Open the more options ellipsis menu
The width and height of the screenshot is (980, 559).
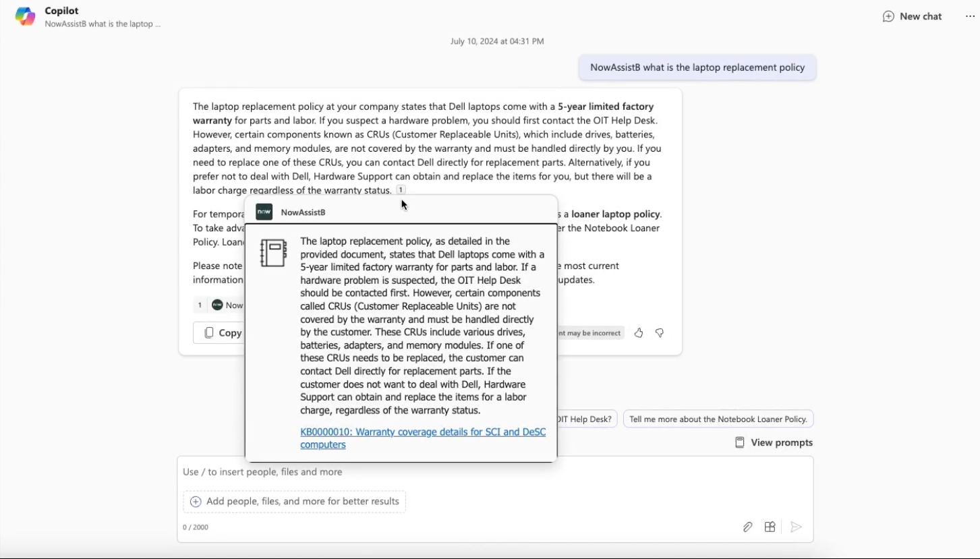coord(970,16)
